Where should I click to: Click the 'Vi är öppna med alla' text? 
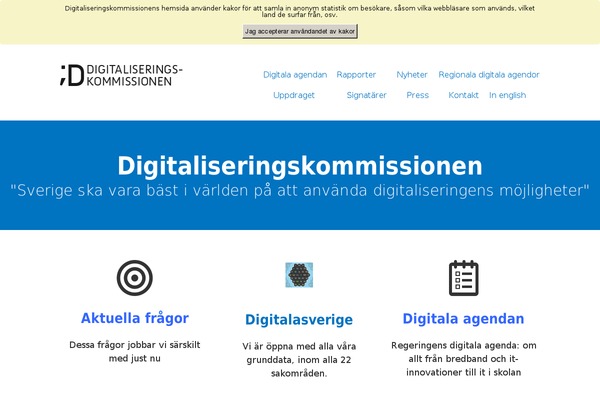pos(299,360)
